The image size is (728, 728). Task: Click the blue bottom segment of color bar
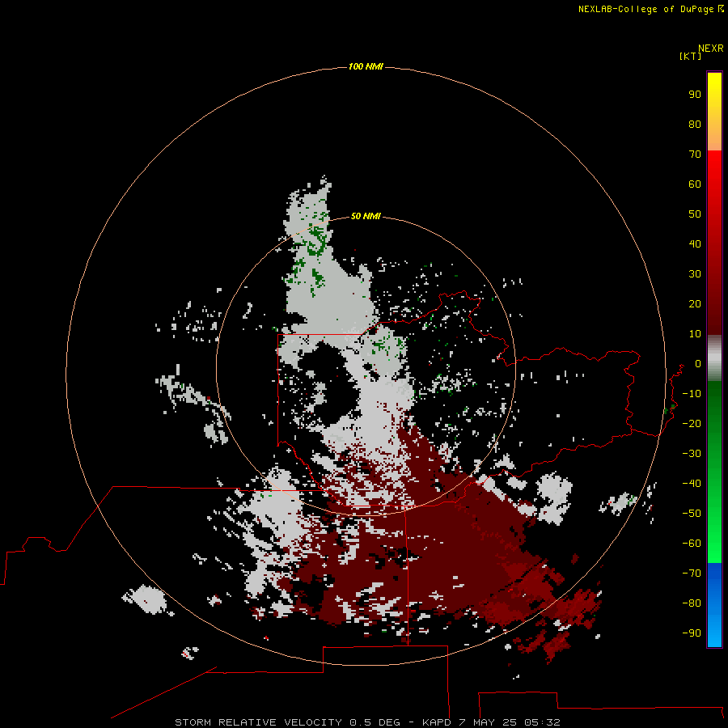click(714, 605)
